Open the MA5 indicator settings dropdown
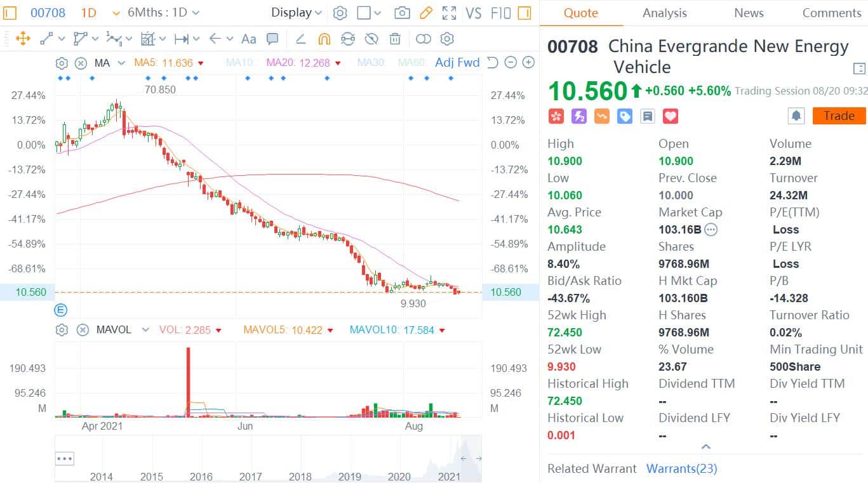 (199, 63)
